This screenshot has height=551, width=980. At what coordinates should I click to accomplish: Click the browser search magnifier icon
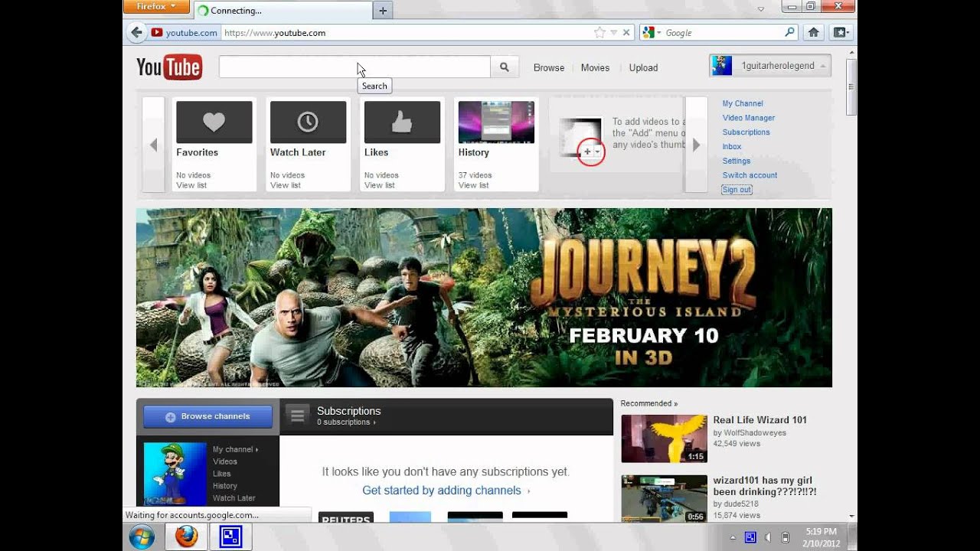tap(790, 32)
